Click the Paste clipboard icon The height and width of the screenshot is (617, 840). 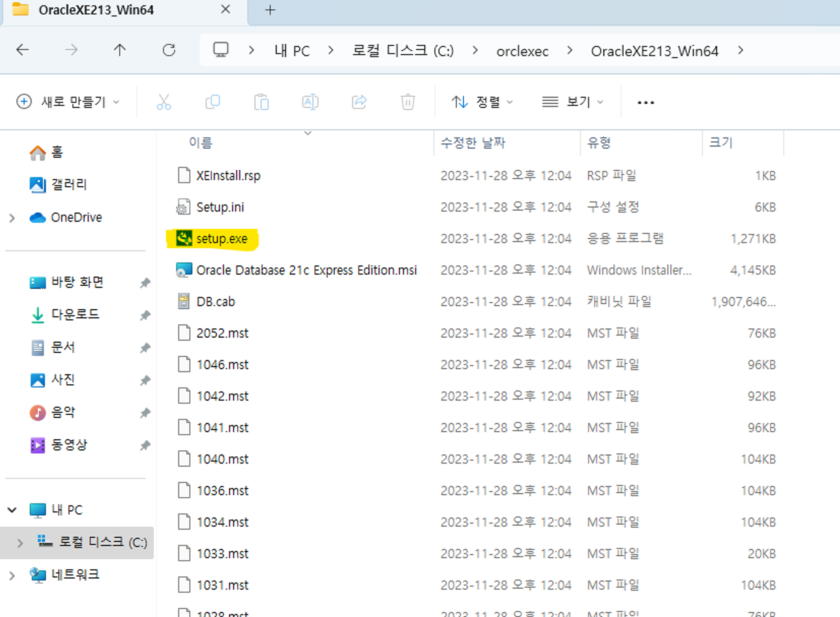[261, 102]
